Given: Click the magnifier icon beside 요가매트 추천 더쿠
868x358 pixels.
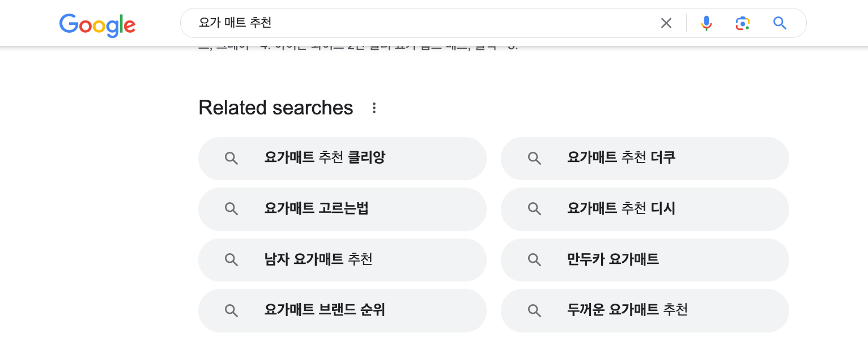Looking at the screenshot, I should pos(534,158).
